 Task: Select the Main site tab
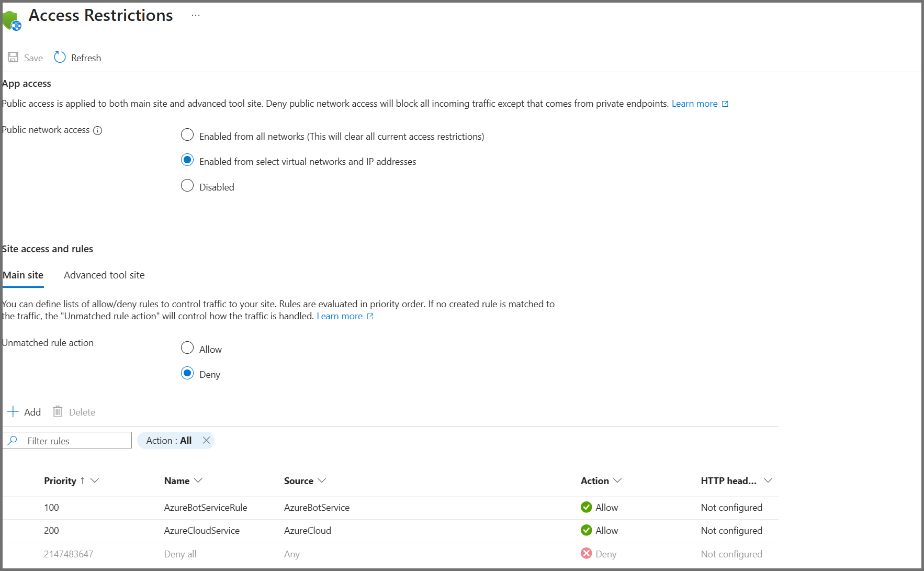pyautogui.click(x=23, y=275)
